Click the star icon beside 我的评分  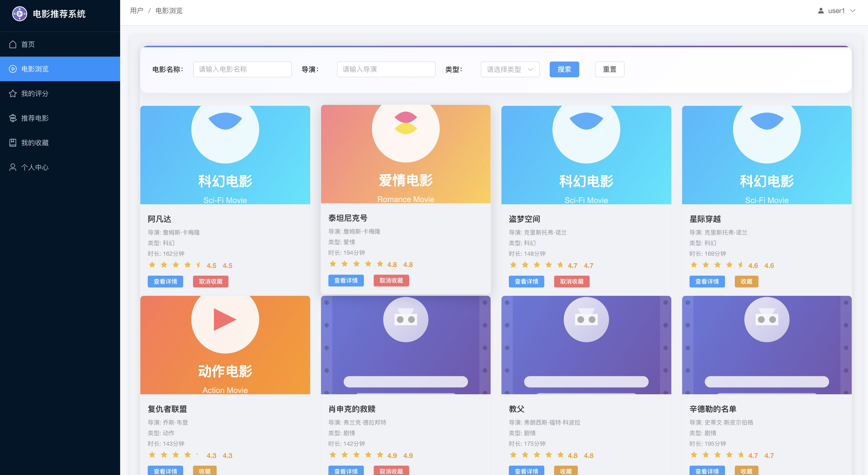(13, 94)
